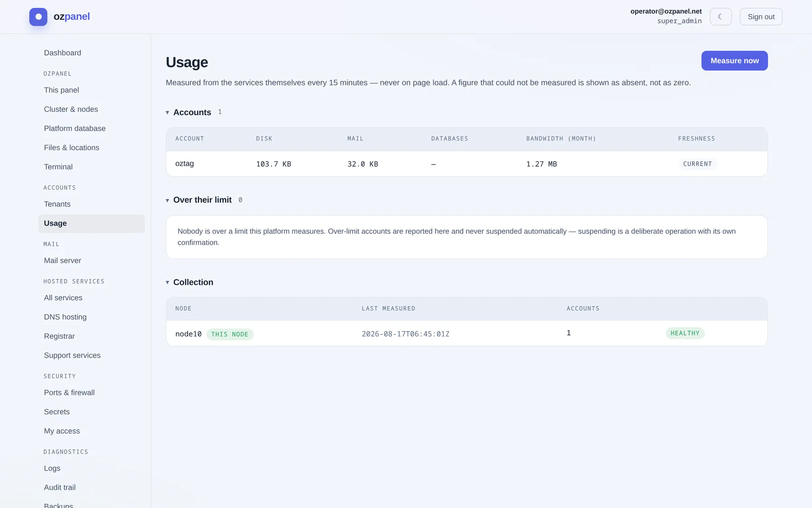The height and width of the screenshot is (508, 812).
Task: Click the CURRENT freshness badge
Action: coord(697,164)
